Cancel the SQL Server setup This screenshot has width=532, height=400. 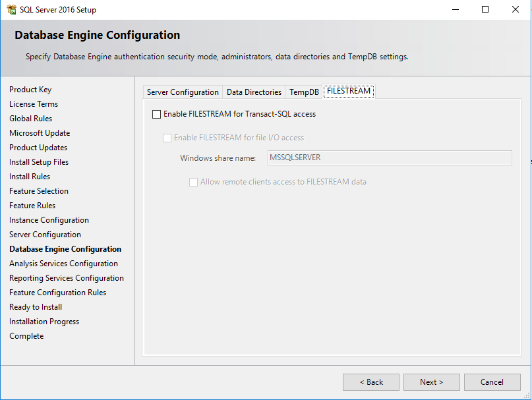492,382
